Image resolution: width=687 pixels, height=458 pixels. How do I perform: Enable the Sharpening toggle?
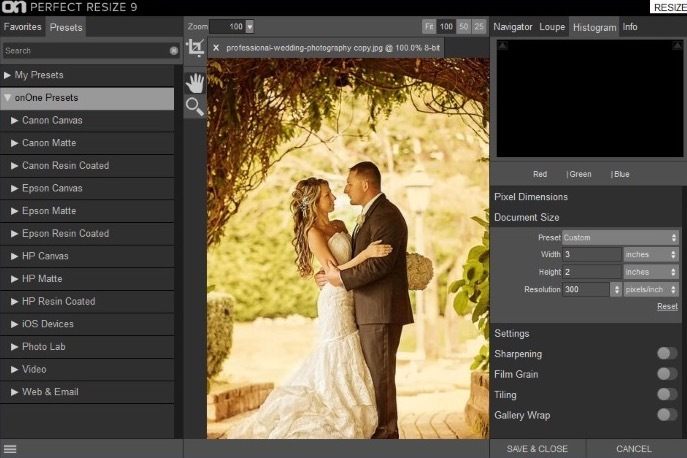[x=666, y=353]
